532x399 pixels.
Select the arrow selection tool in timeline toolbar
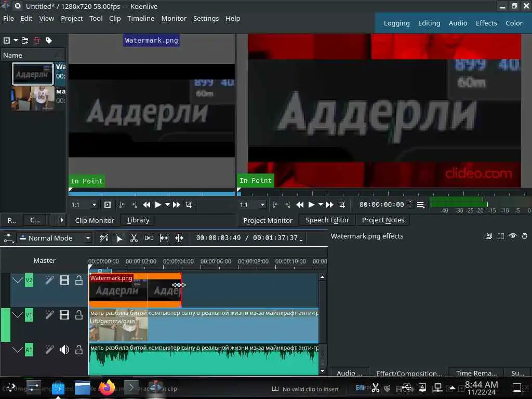(x=119, y=238)
